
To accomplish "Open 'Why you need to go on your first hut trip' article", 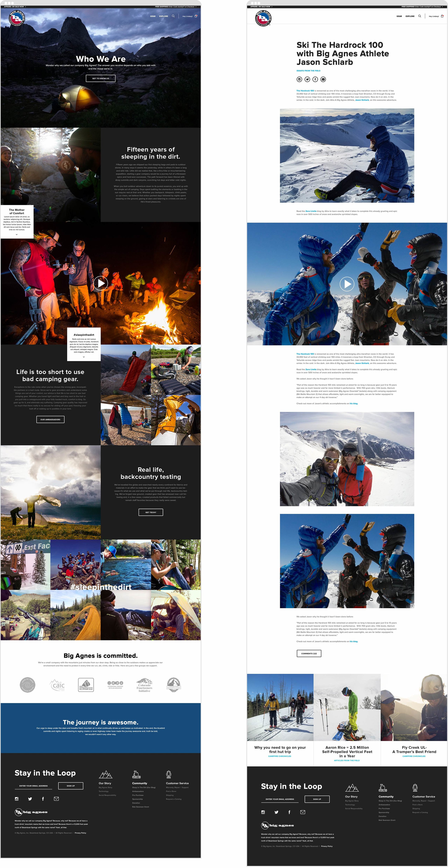I will [280, 750].
